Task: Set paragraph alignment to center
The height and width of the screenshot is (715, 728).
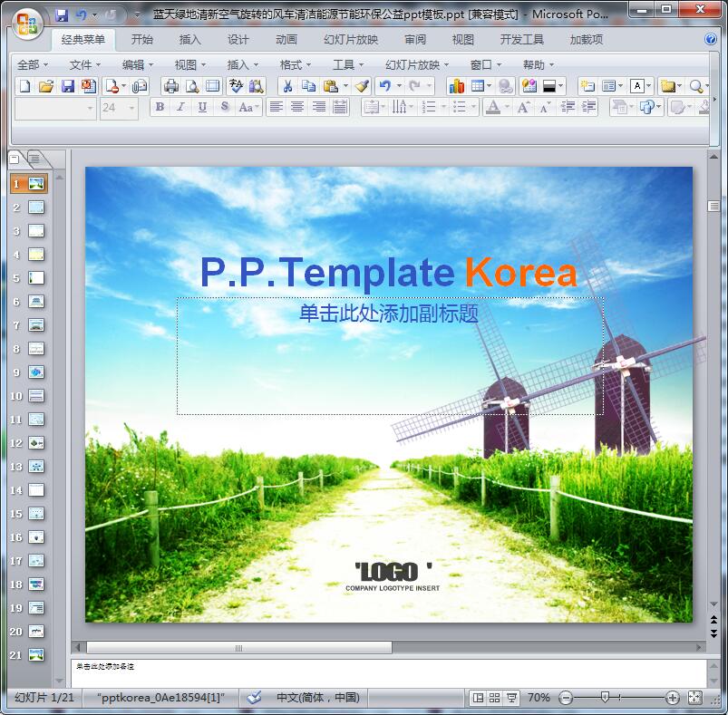Action: pos(297,108)
